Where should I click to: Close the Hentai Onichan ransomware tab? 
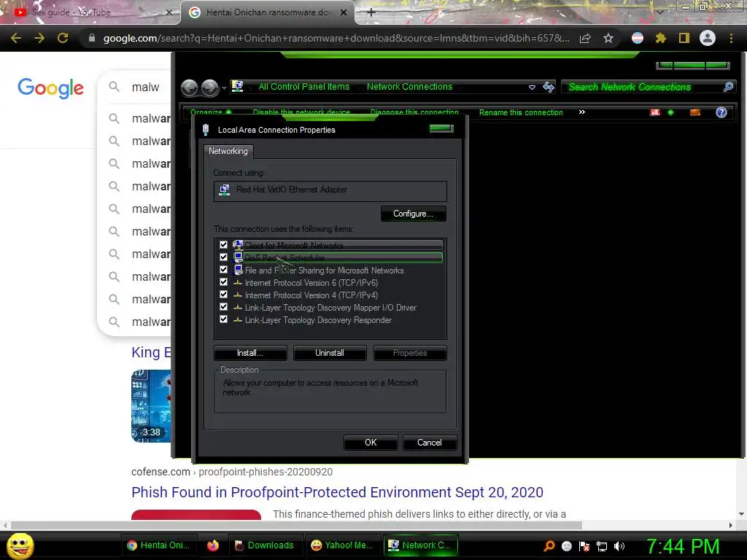[344, 12]
